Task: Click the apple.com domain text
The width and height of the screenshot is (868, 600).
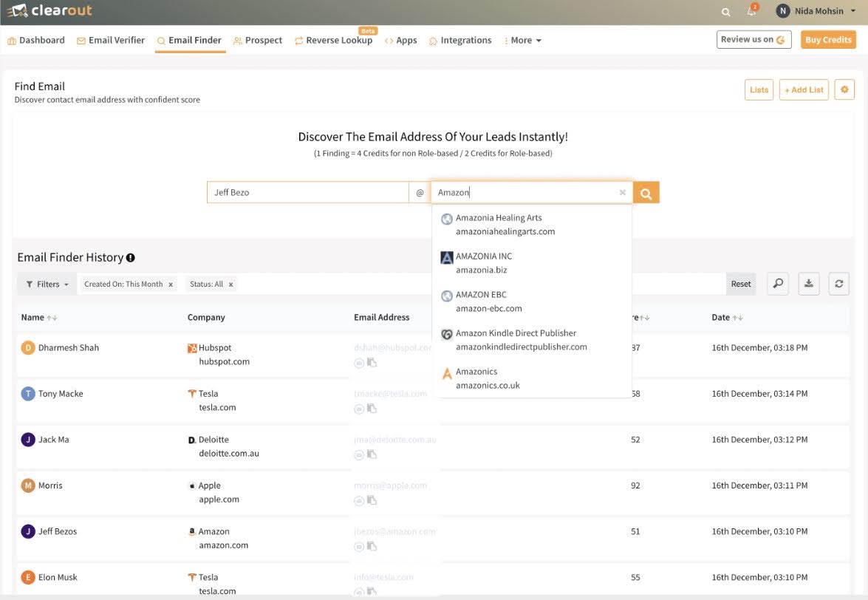Action: [219, 500]
